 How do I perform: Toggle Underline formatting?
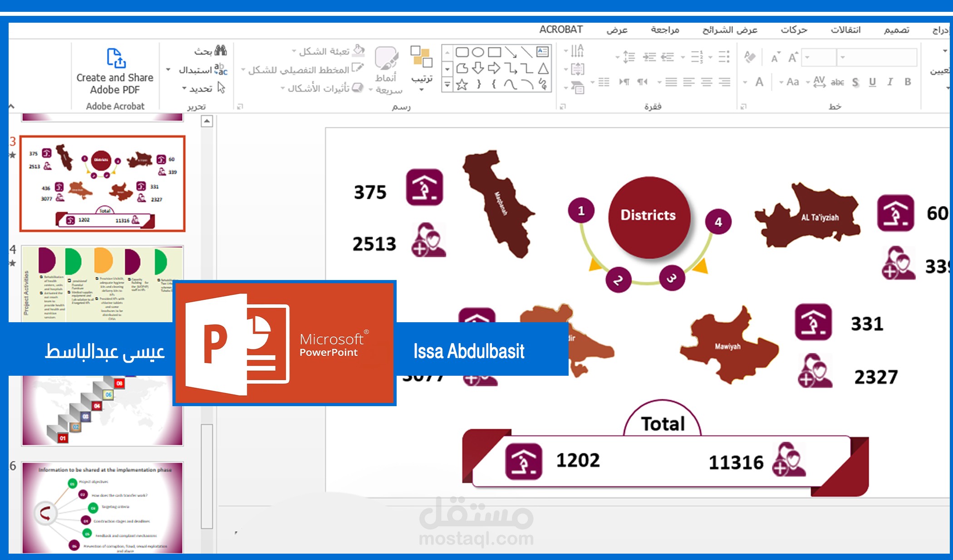872,82
